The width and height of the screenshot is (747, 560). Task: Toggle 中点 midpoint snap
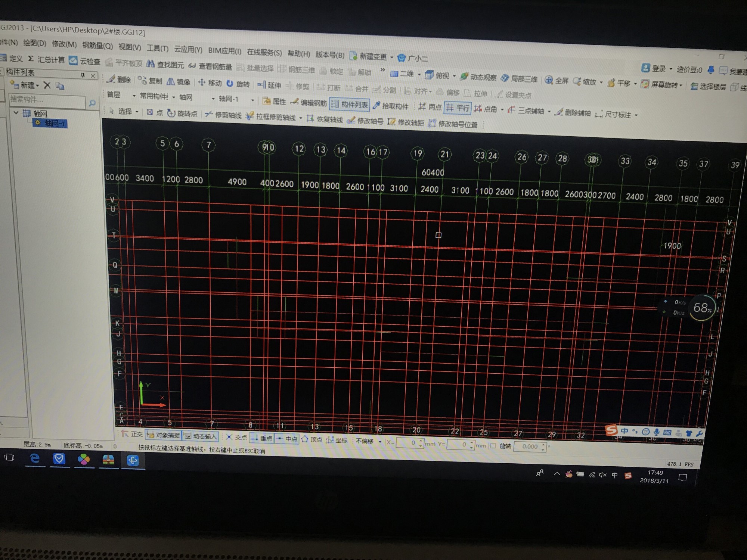286,439
